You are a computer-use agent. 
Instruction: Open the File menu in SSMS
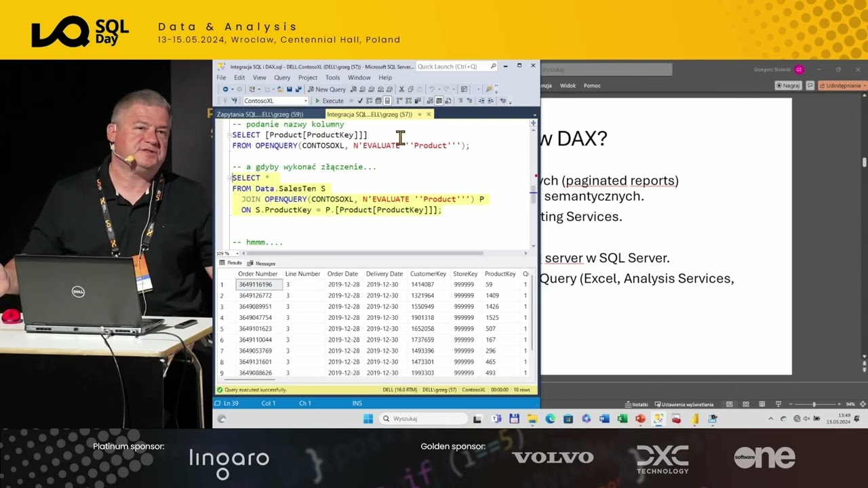222,78
